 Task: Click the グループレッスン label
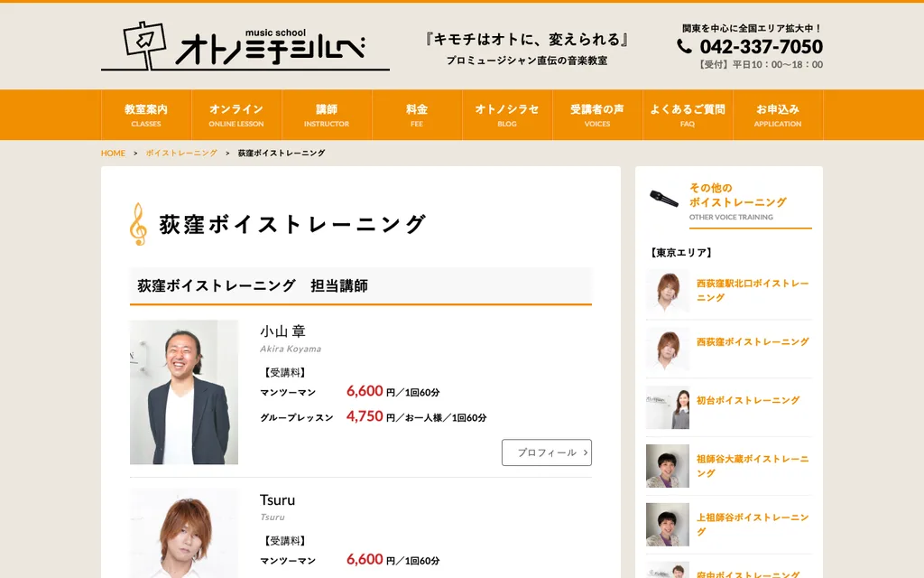tap(297, 417)
